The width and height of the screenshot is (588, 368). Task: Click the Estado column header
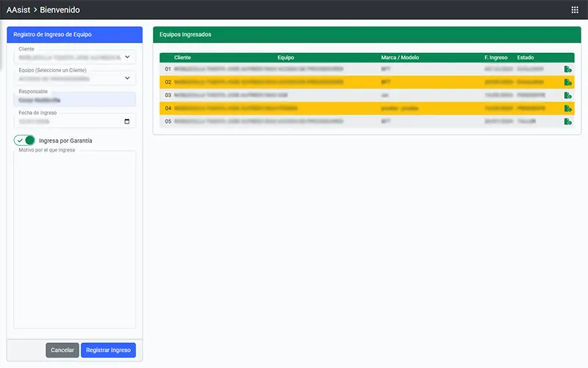click(x=526, y=57)
